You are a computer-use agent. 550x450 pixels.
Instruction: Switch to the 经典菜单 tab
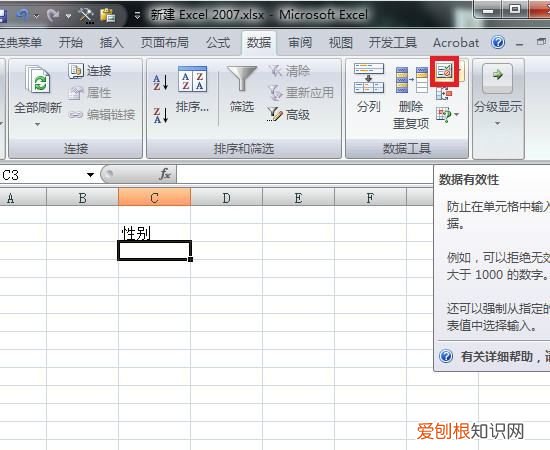[x=21, y=42]
